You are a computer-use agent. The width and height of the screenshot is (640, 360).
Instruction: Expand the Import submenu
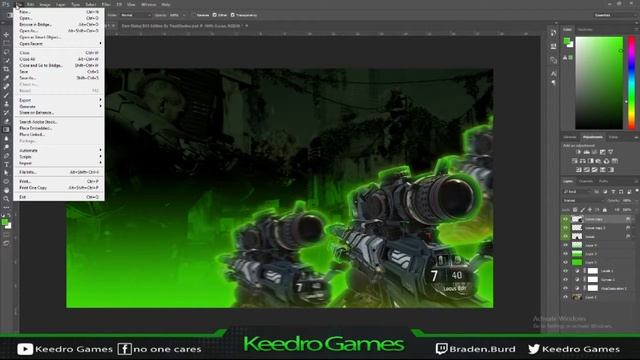pyautogui.click(x=59, y=163)
